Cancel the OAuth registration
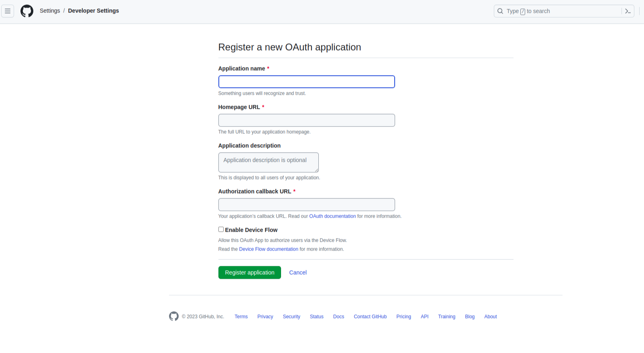This screenshot has width=644, height=353. pos(298,273)
